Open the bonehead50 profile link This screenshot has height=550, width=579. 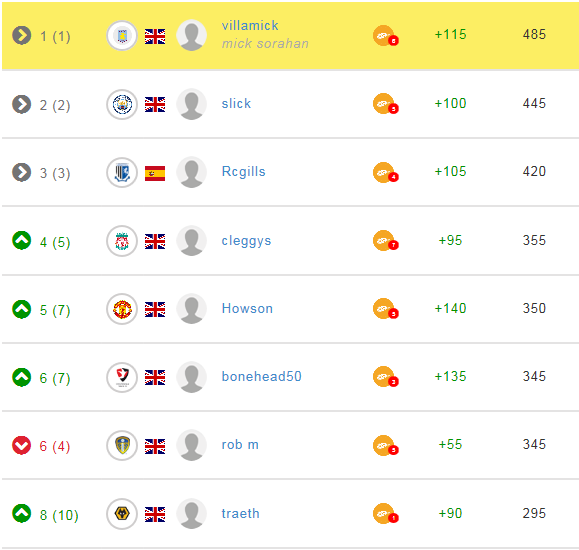point(261,376)
